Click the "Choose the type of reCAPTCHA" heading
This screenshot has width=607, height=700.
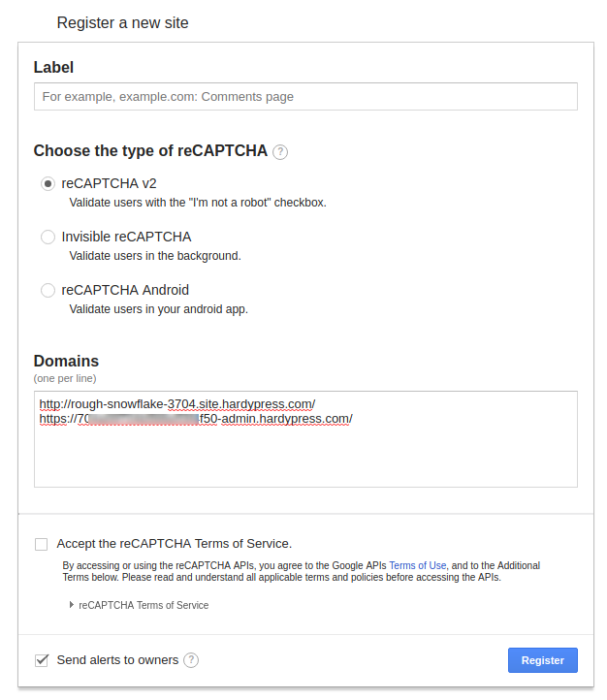(x=150, y=150)
